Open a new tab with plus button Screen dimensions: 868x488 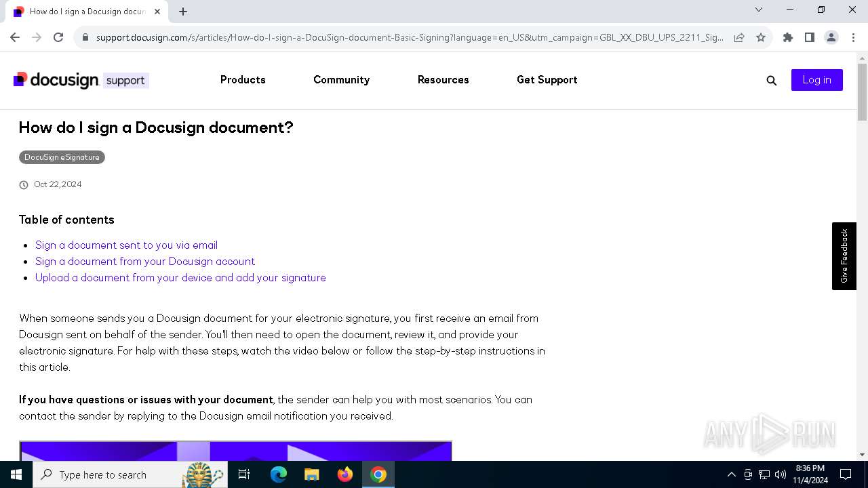coord(183,11)
